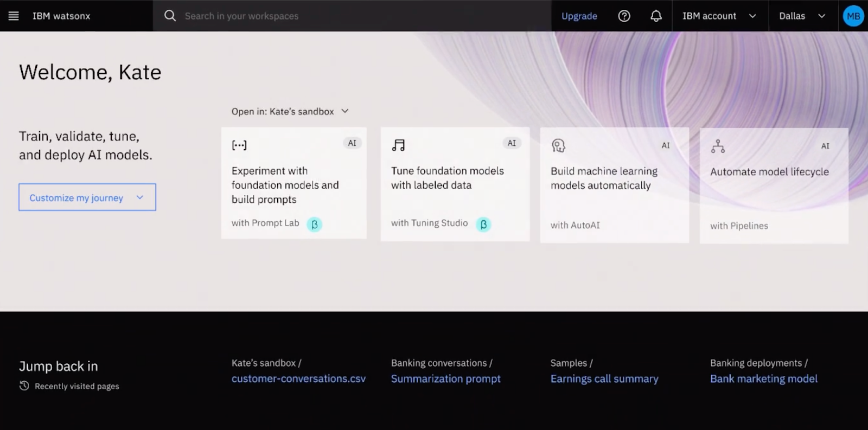
Task: Click the AI tag on Pipelines card
Action: (825, 146)
